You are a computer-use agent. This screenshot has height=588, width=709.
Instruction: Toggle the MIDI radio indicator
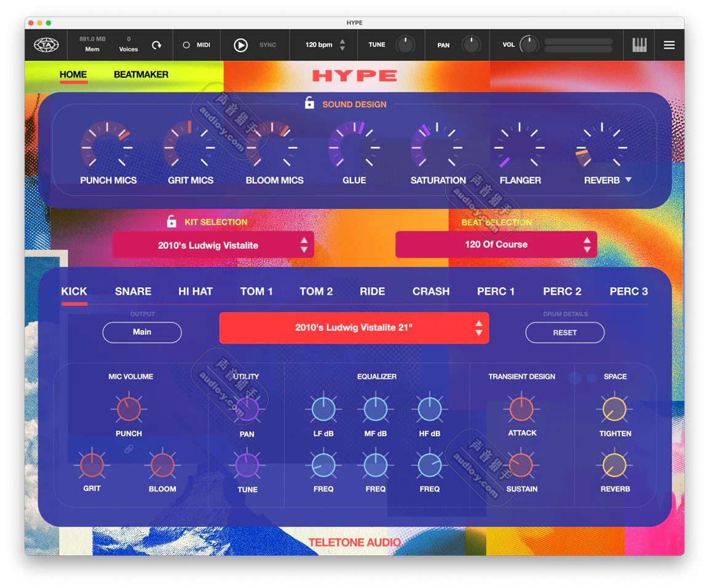point(186,46)
